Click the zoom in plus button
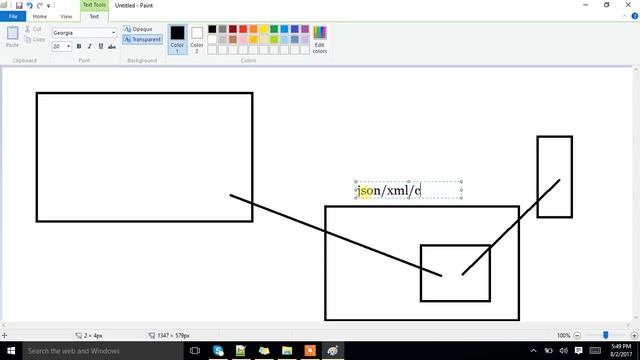This screenshot has width=640, height=360. tap(634, 336)
